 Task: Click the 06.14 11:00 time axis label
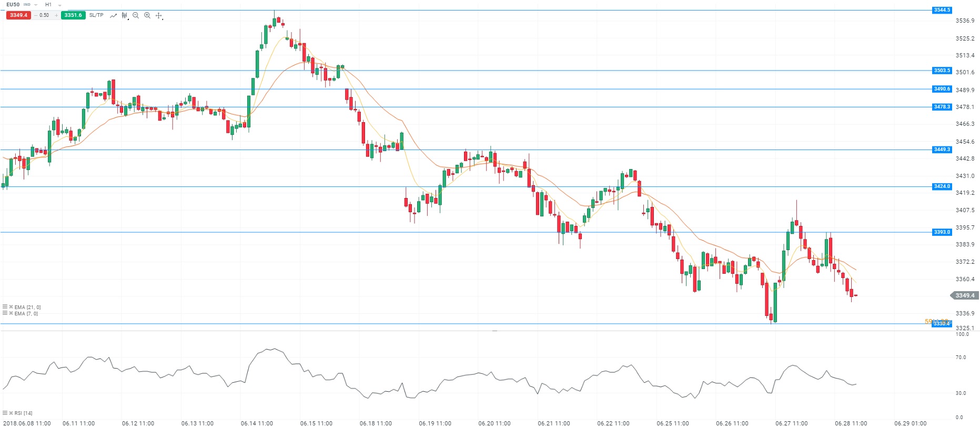pos(257,423)
